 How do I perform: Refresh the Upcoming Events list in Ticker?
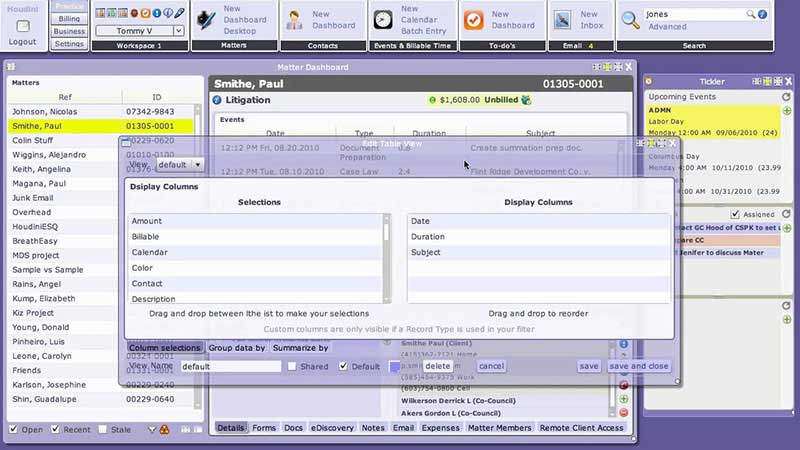(x=786, y=96)
